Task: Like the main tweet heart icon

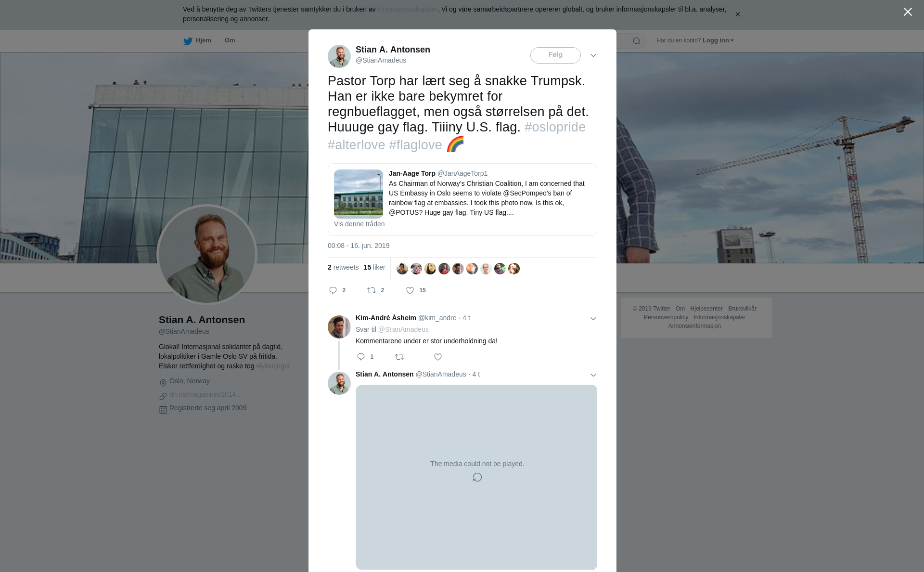Action: pos(410,290)
